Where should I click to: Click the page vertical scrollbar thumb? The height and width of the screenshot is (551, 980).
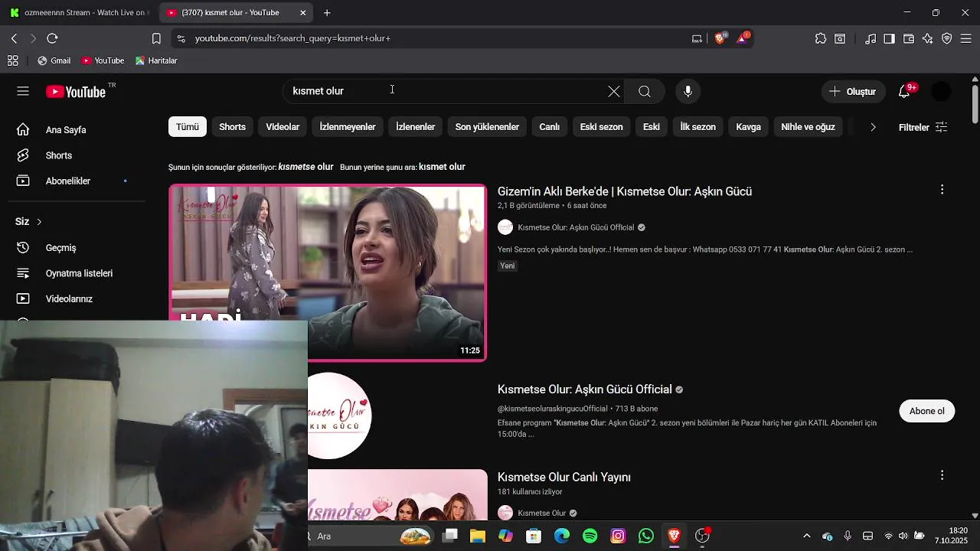[x=975, y=104]
